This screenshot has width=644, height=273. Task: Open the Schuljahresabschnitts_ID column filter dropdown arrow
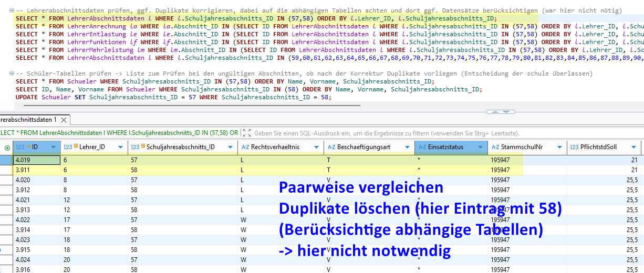coord(231,148)
